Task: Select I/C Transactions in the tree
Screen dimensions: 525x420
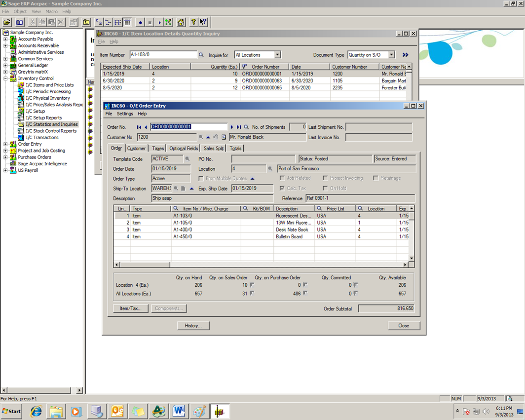Action: click(42, 137)
